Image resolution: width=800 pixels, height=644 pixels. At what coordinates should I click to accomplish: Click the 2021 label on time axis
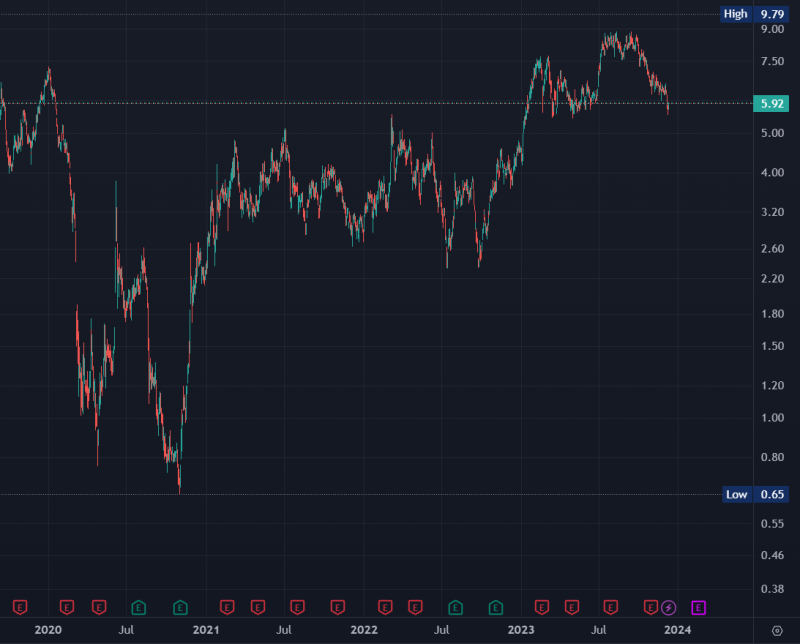[205, 629]
